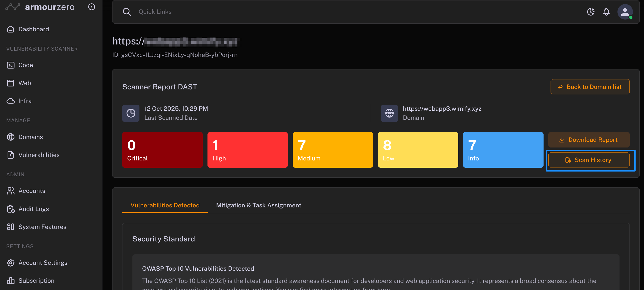
Task: Open Account Settings in the sidebar
Action: pyautogui.click(x=43, y=263)
